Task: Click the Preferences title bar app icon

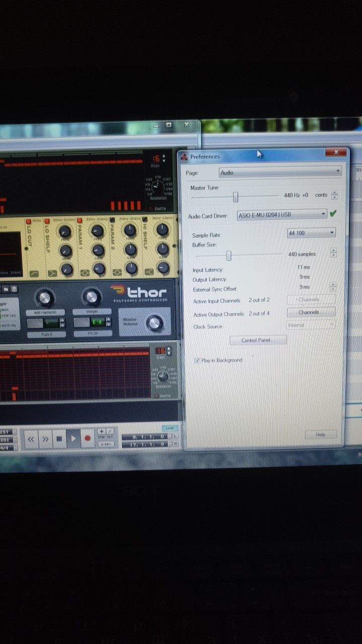Action: (185, 156)
